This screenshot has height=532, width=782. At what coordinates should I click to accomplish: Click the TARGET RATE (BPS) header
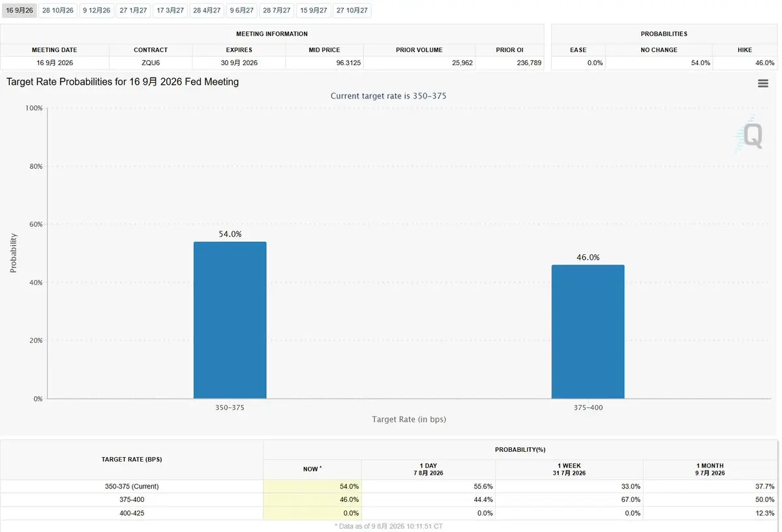pyautogui.click(x=132, y=459)
